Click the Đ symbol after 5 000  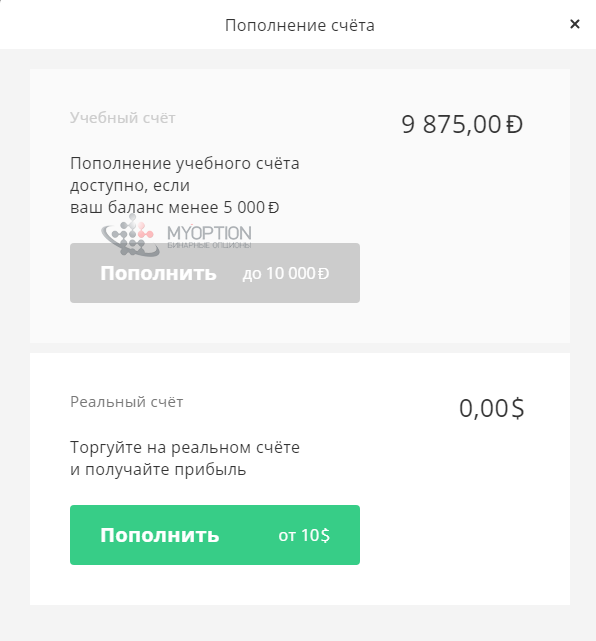tap(274, 208)
